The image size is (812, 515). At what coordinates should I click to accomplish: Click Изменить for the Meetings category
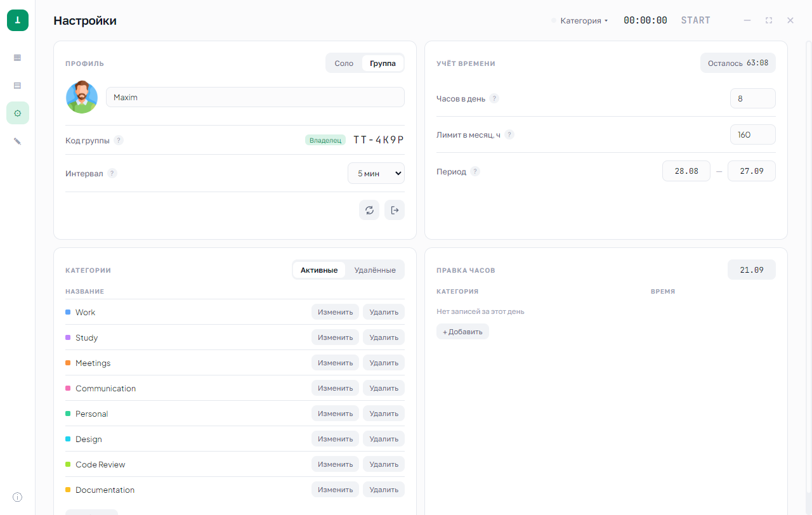tap(335, 363)
